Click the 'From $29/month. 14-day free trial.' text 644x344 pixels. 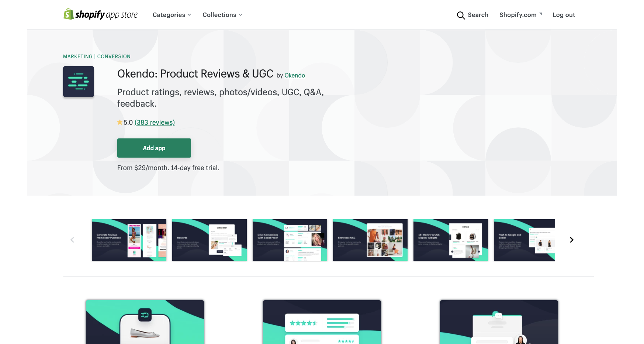(x=168, y=168)
